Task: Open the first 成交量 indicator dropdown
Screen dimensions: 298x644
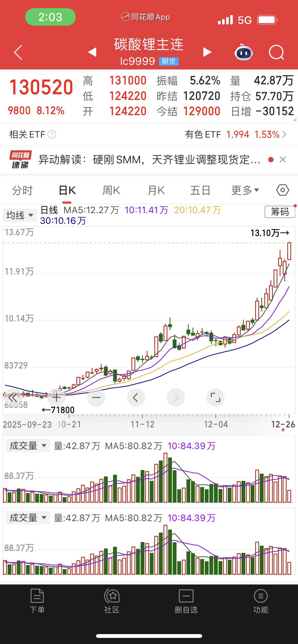Action: (x=27, y=446)
